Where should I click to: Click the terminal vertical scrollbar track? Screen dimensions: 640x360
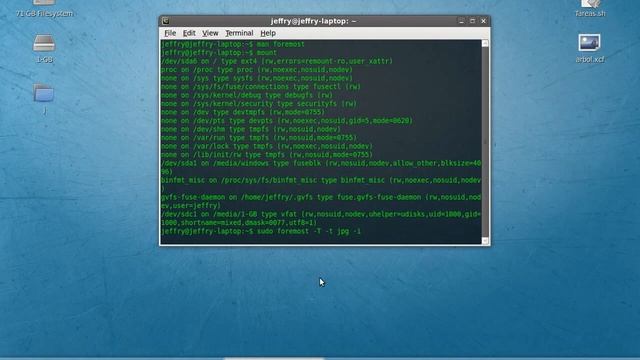pyautogui.click(x=485, y=142)
